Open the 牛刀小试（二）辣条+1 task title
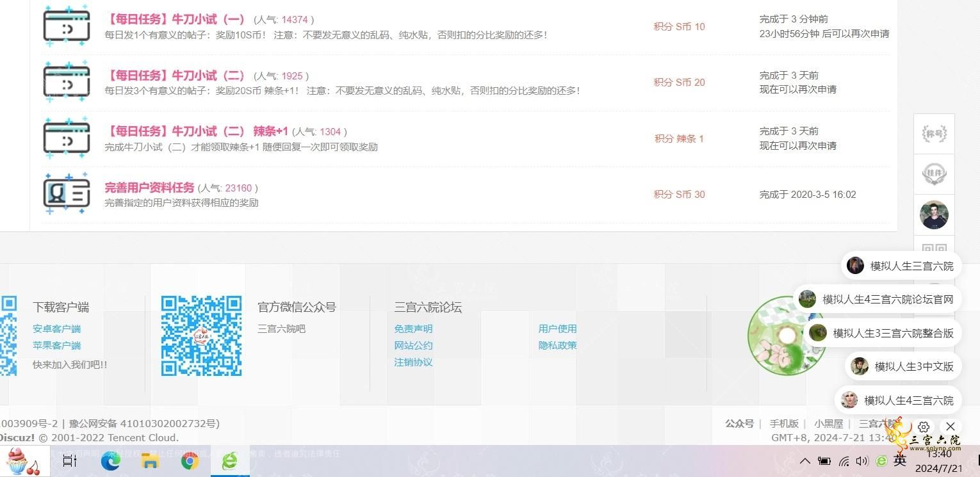 coord(196,131)
